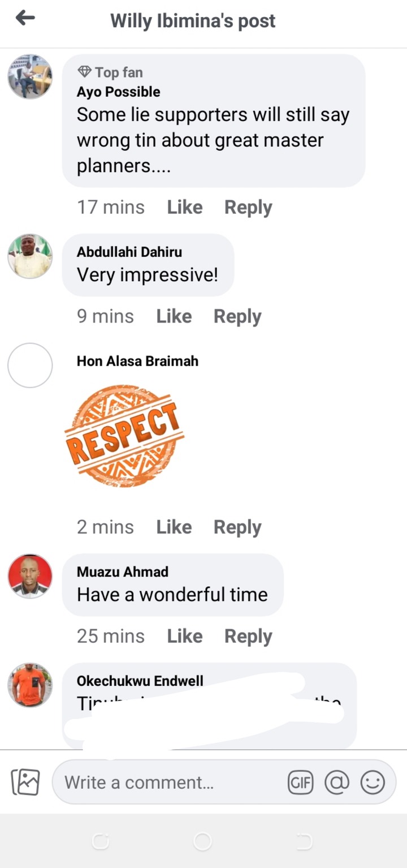The image size is (407, 868).
Task: Open the photo attachment icon
Action: pyautogui.click(x=25, y=783)
